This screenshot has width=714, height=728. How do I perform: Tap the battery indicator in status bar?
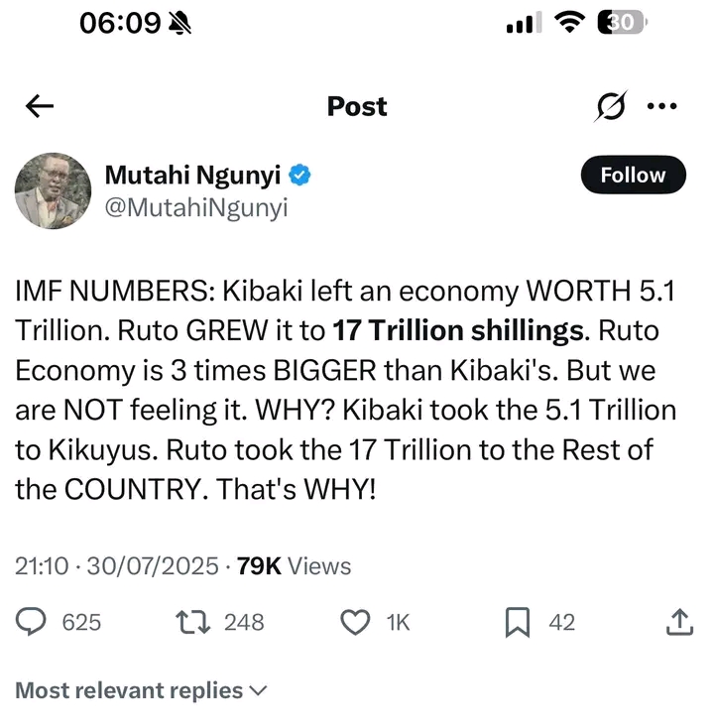click(621, 24)
